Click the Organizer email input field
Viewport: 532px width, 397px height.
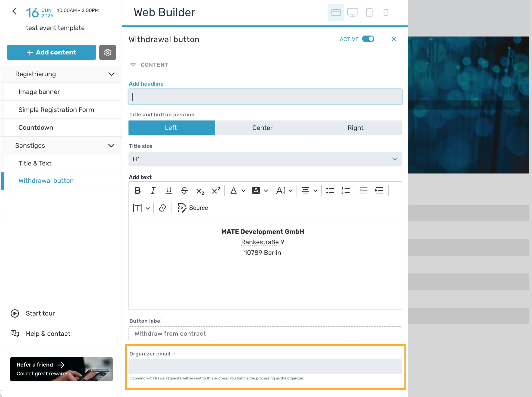(265, 367)
